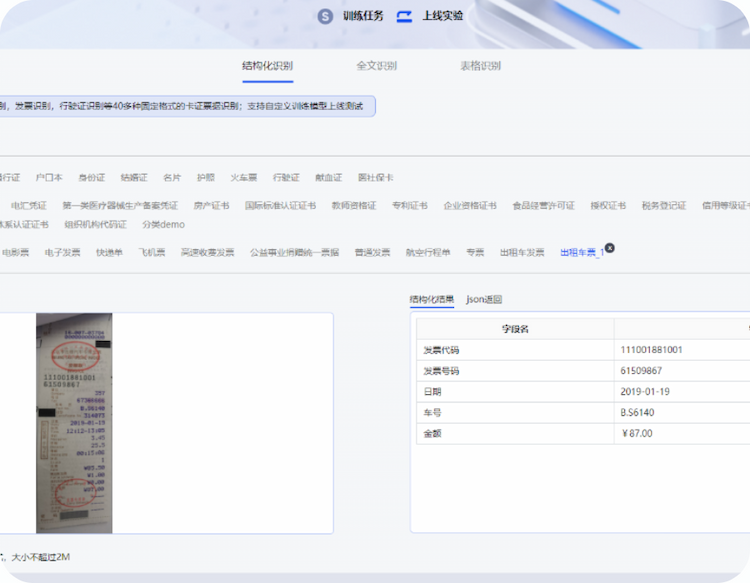The width and height of the screenshot is (750, 583).
Task: Show the Json返回 result tab
Action: click(x=484, y=299)
